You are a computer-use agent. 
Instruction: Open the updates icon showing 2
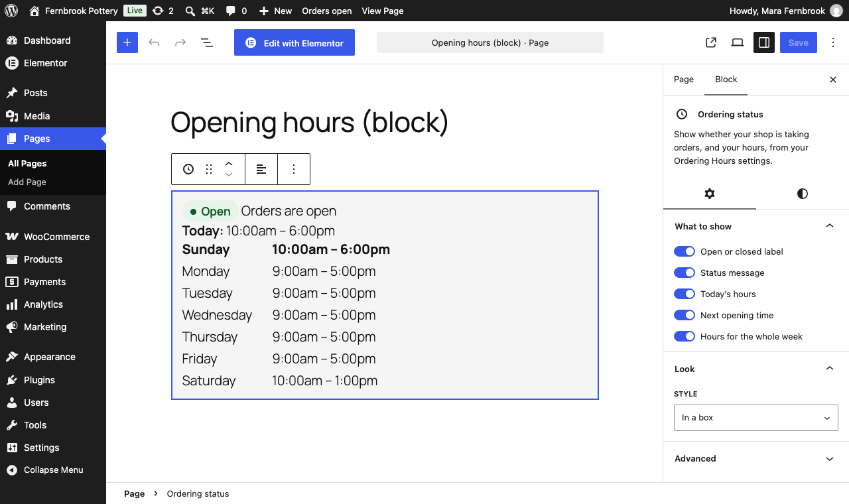[163, 11]
